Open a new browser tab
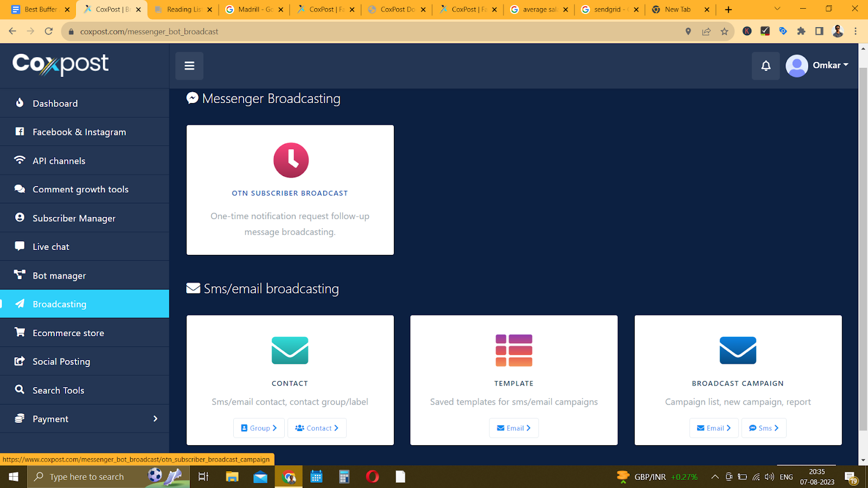 (x=729, y=9)
